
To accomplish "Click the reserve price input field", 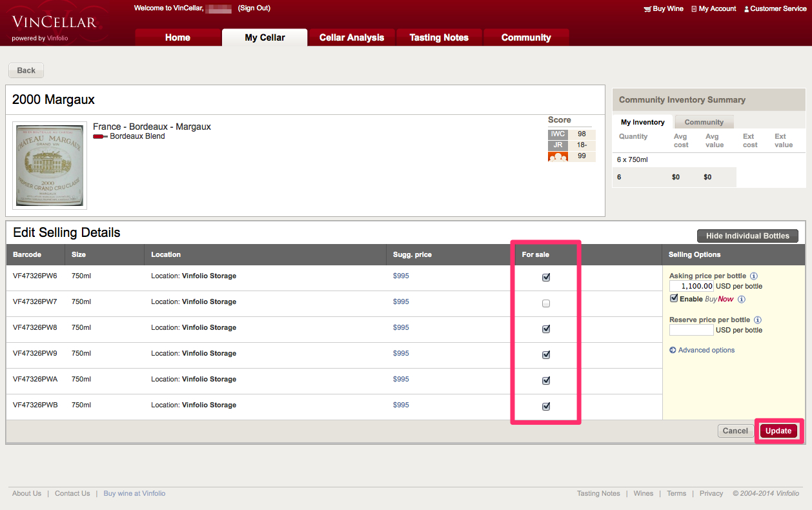I will tap(691, 330).
